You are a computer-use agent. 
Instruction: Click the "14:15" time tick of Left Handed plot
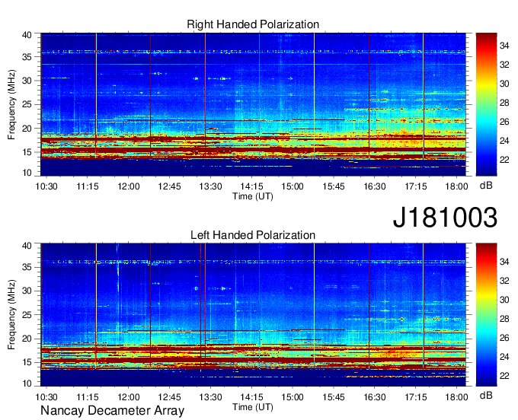click(251, 397)
